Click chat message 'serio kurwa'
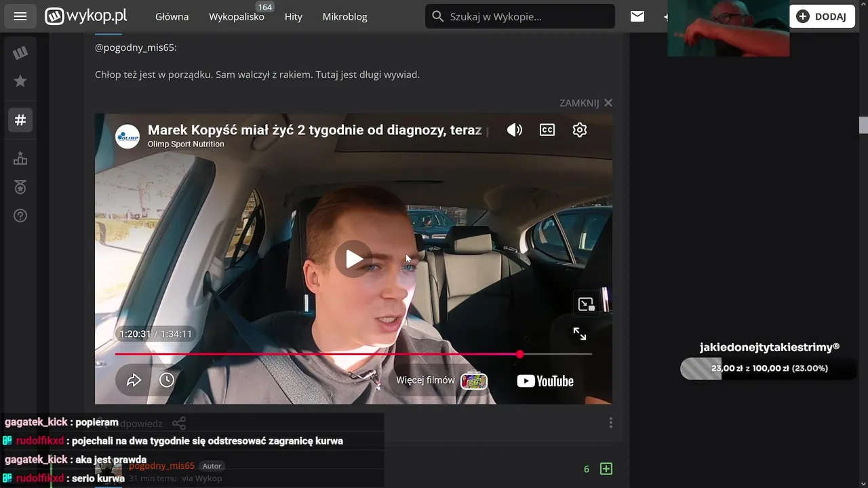 click(100, 478)
